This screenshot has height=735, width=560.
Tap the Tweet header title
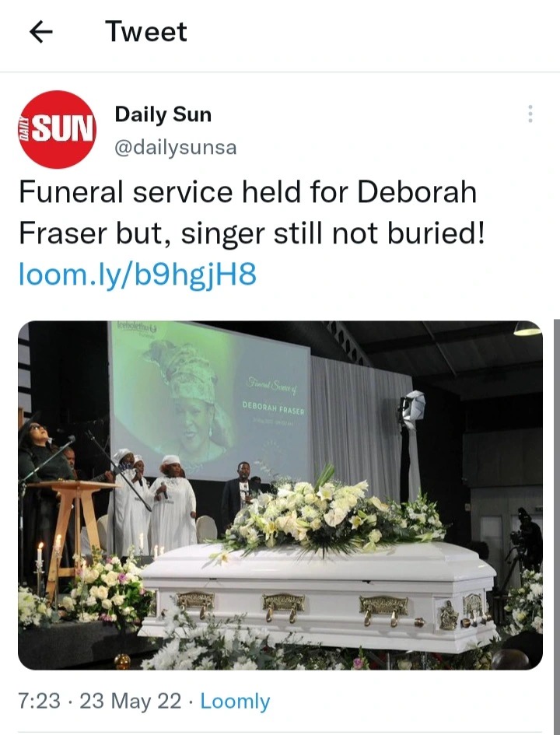point(146,32)
